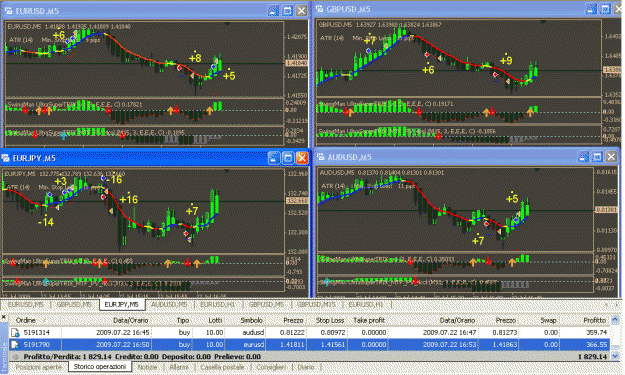Close the Terminal panel with its X
This screenshot has height=375, width=625.
pos(4,317)
